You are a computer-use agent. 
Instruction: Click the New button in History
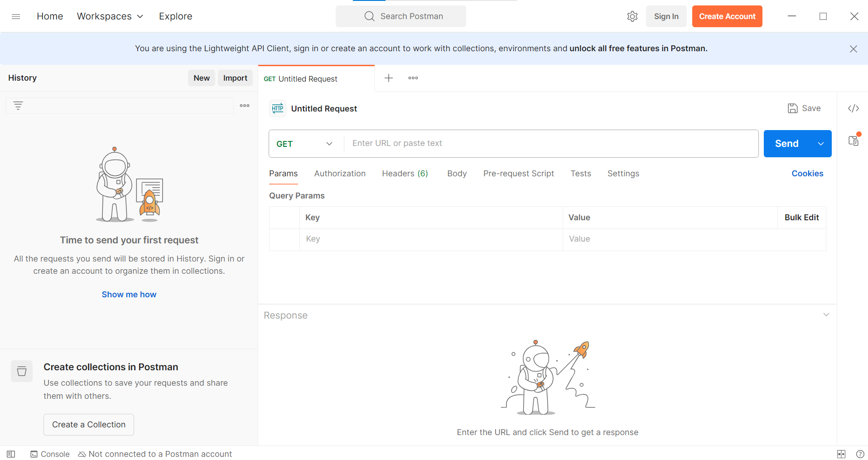202,78
